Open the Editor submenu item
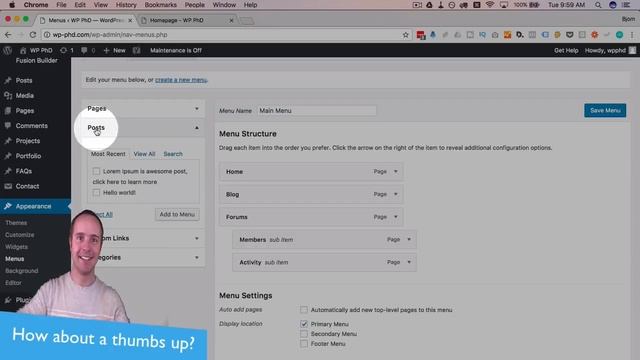This screenshot has width=640, height=360. [x=13, y=282]
